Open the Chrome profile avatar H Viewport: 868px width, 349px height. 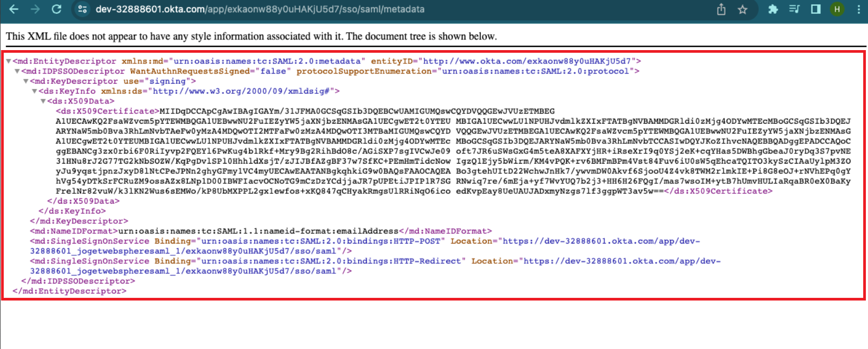pyautogui.click(x=837, y=9)
